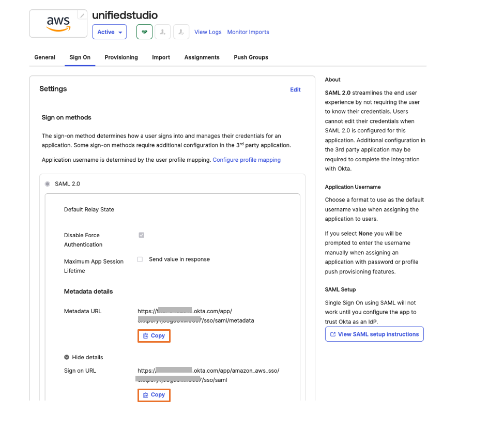Switch to the Provisioning tab
This screenshot has height=430, width=504.
tap(121, 57)
